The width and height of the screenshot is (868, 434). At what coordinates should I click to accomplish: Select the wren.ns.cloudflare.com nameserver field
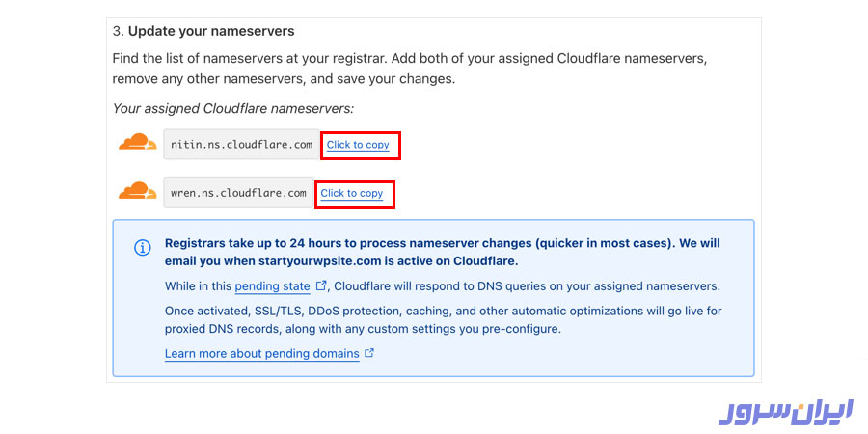tap(238, 193)
